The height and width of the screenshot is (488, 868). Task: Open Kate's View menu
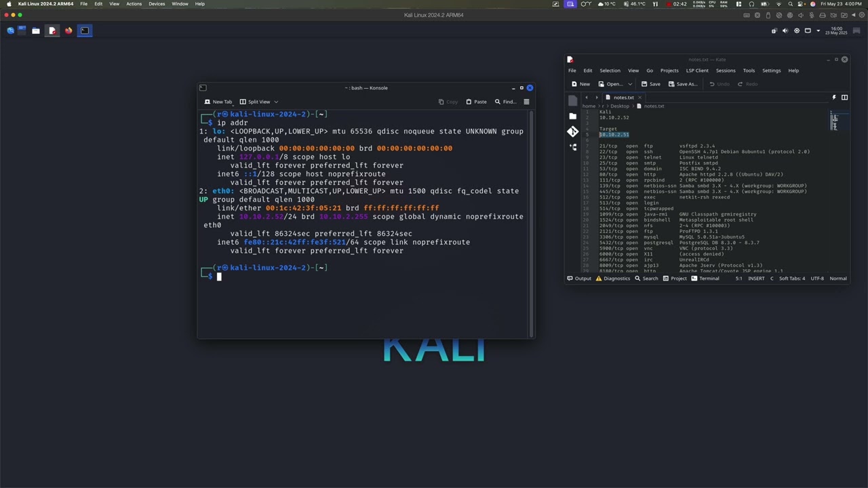633,70
